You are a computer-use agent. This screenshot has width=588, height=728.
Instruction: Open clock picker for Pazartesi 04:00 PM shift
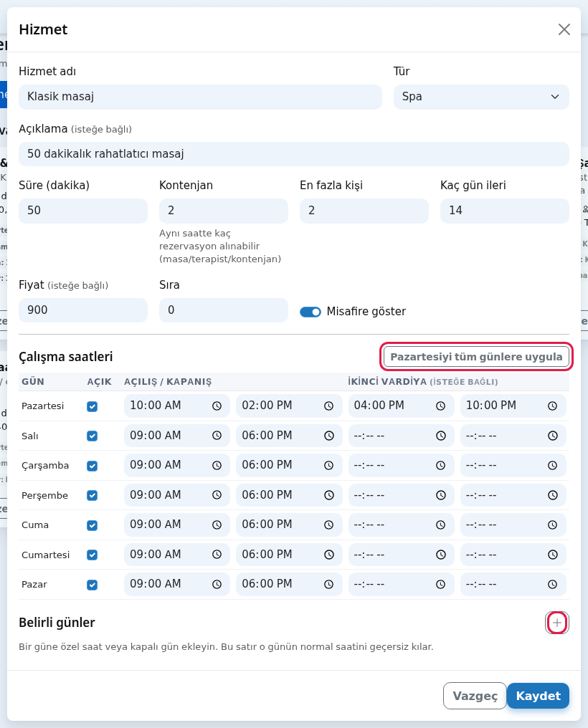point(441,406)
